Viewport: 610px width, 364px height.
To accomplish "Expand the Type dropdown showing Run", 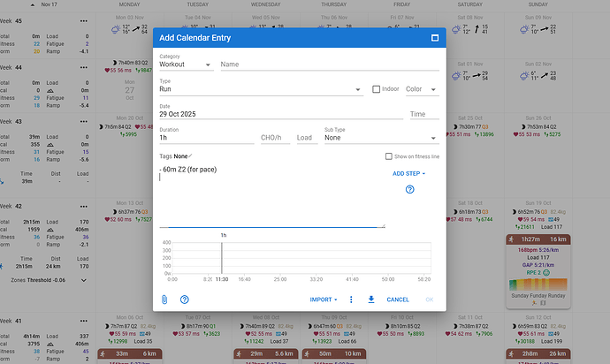I will (260, 89).
